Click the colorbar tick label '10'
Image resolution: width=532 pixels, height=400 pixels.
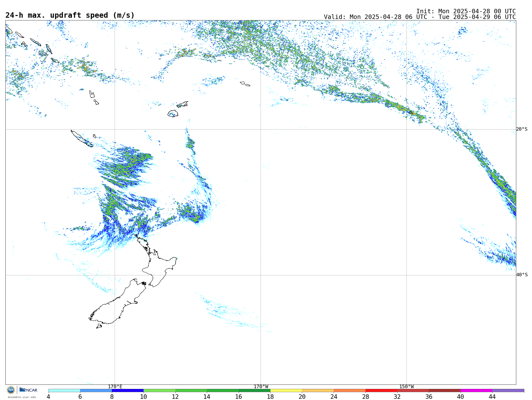tap(144, 397)
